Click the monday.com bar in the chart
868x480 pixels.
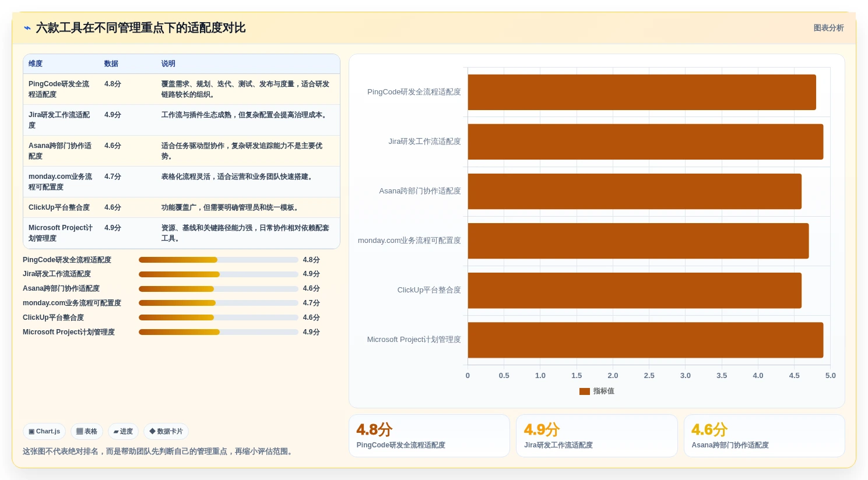(638, 241)
